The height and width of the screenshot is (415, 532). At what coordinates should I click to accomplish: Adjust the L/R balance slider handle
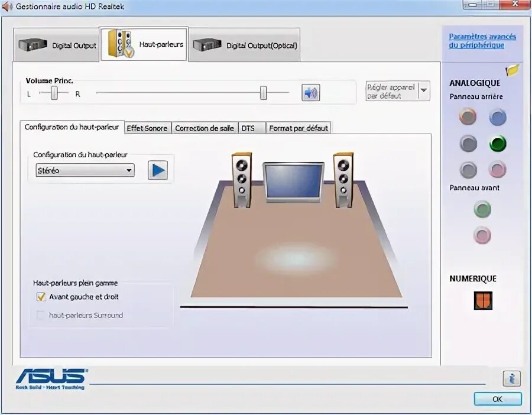click(x=54, y=93)
